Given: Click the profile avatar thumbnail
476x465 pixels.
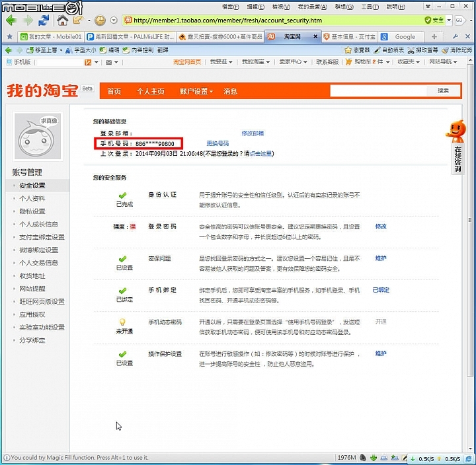Looking at the screenshot, I should click(38, 136).
